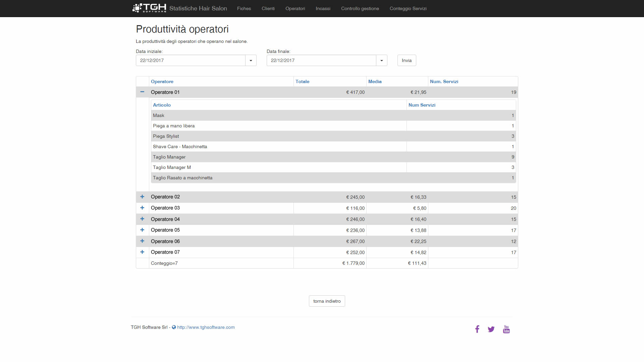Expand the Operatore 02 row
The image size is (644, 362).
click(142, 197)
